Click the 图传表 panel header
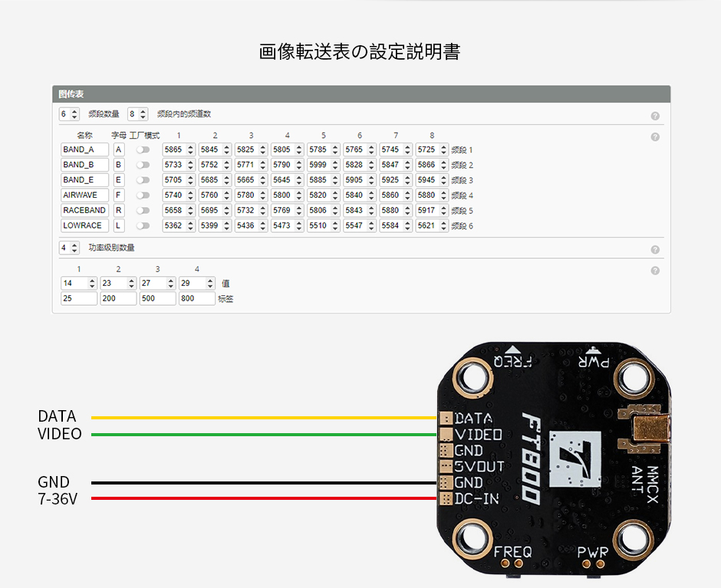 tap(361, 94)
